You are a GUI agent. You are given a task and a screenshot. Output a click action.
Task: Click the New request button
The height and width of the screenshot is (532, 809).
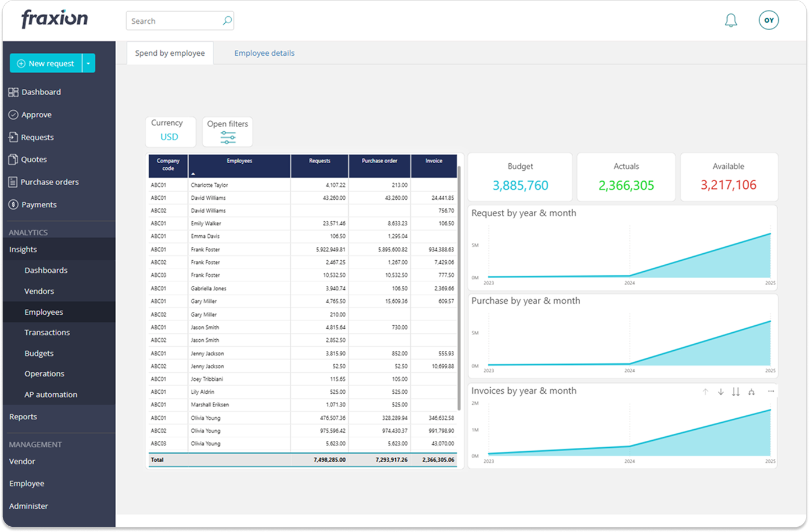pos(46,63)
